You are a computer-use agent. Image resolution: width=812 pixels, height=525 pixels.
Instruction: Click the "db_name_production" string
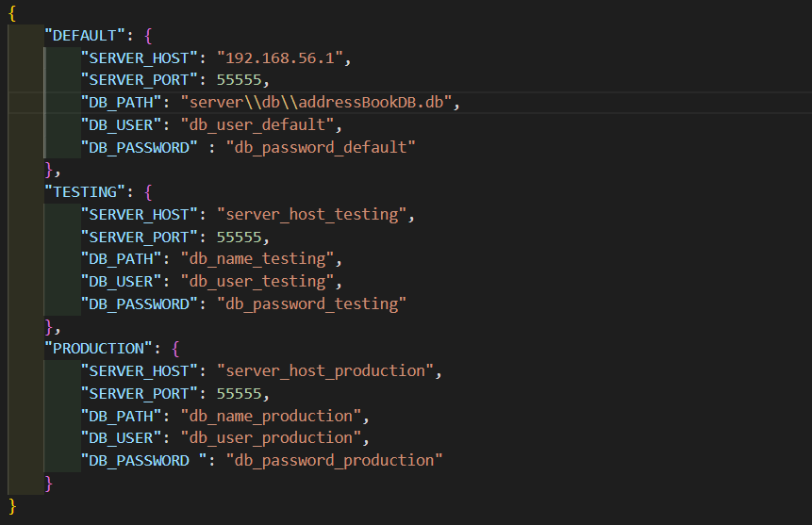pos(271,416)
